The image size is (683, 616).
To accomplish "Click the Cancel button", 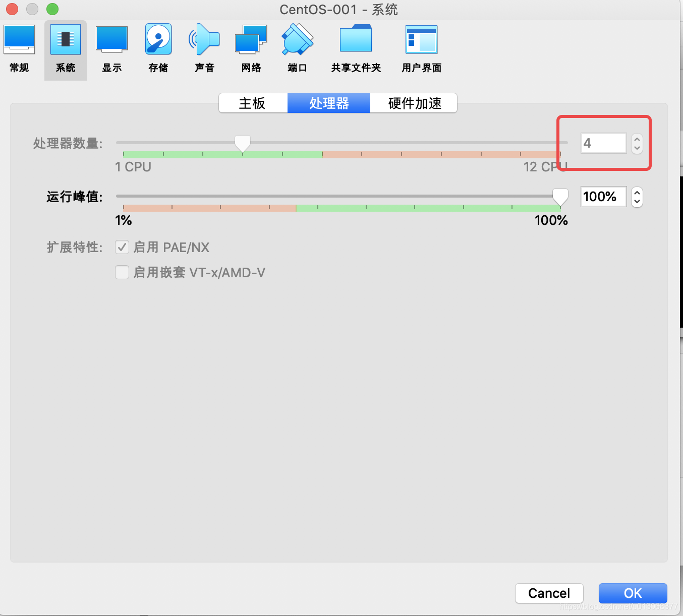I will click(x=549, y=593).
